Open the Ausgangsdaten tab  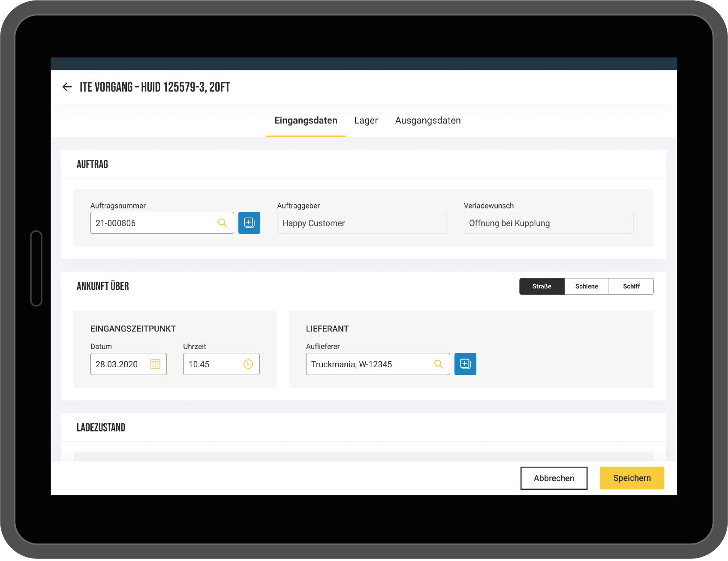(428, 121)
